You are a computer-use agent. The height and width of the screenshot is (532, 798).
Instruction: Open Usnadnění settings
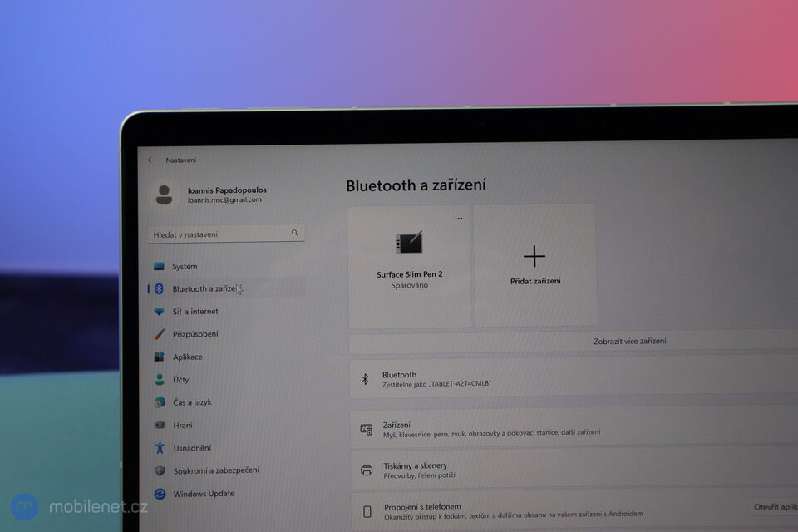pyautogui.click(x=191, y=448)
